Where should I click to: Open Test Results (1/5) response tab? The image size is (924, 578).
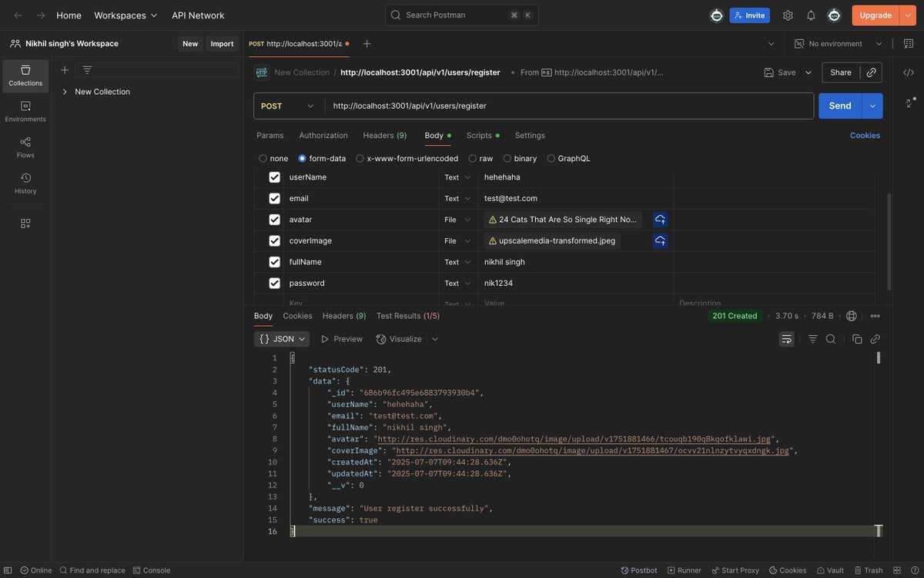[408, 316]
